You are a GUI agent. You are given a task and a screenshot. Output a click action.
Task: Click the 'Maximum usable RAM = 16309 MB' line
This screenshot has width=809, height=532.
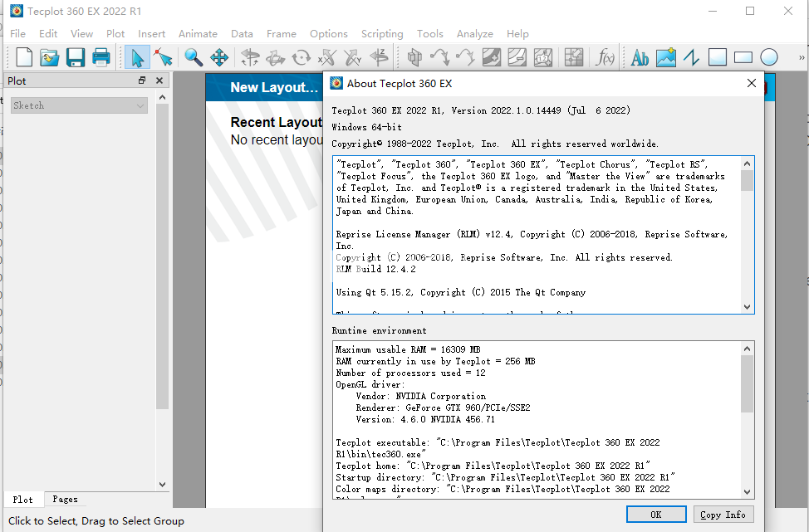(x=408, y=349)
